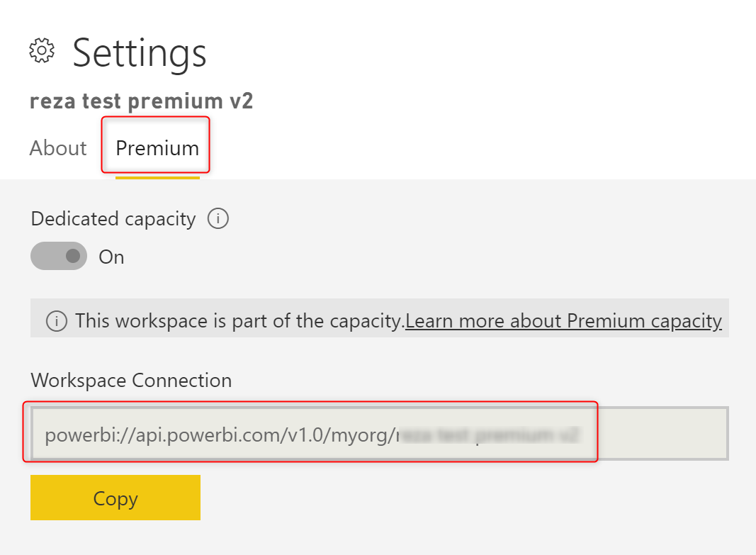Click the info icon beside Dedicated capacity
The height and width of the screenshot is (555, 756).
point(218,219)
